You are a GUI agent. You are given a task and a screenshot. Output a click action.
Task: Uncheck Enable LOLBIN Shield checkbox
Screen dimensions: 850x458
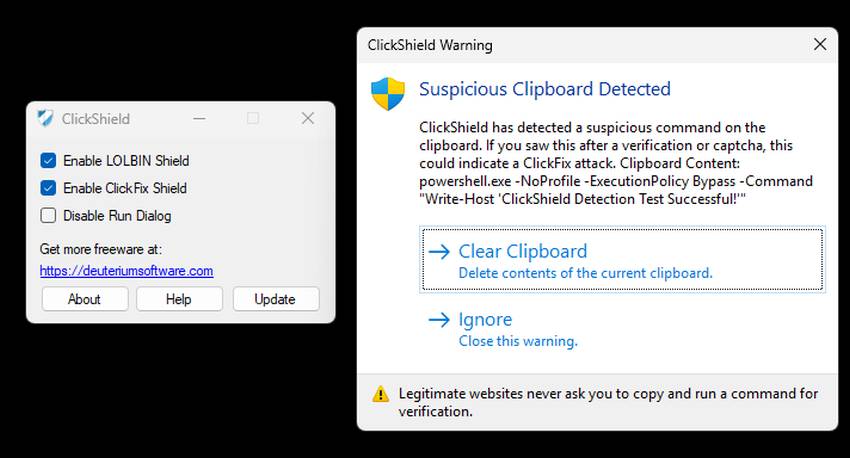(48, 160)
